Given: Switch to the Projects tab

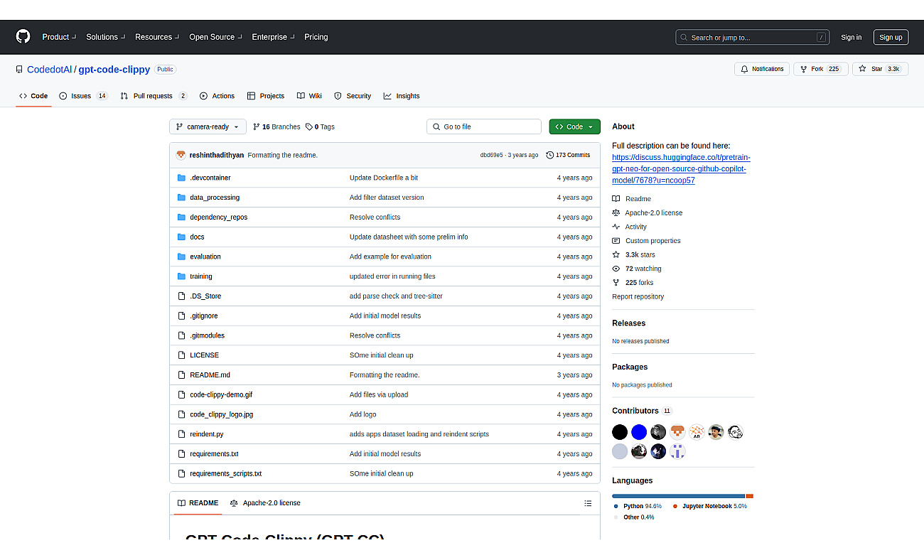Looking at the screenshot, I should pos(266,96).
